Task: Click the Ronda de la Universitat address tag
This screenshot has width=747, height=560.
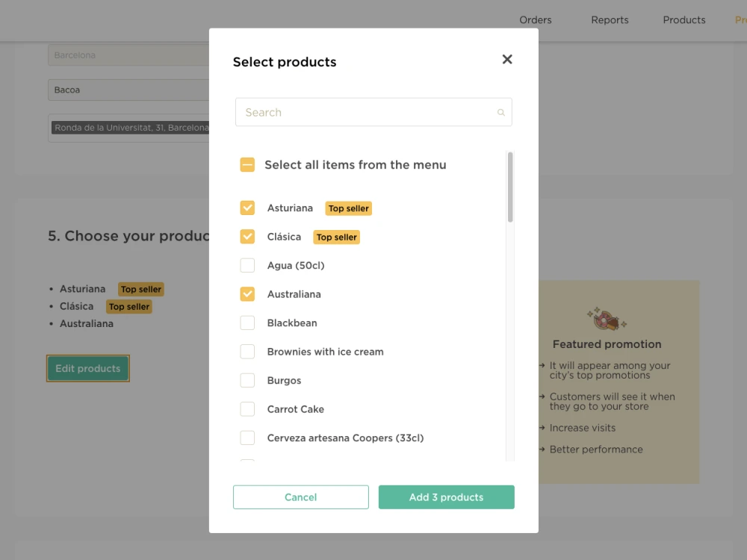Action: coord(131,128)
